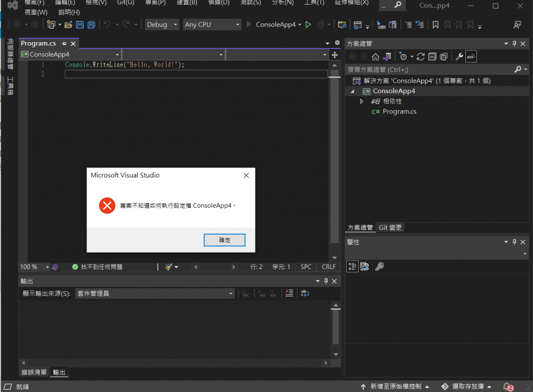Open the Any CPU platform dropdown
533x392 pixels.
[212, 24]
